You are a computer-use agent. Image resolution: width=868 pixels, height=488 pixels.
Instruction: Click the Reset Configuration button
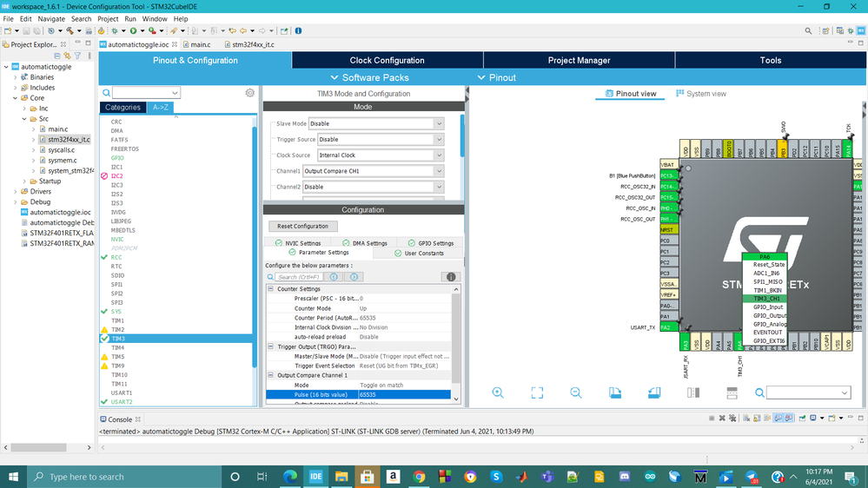tap(303, 226)
